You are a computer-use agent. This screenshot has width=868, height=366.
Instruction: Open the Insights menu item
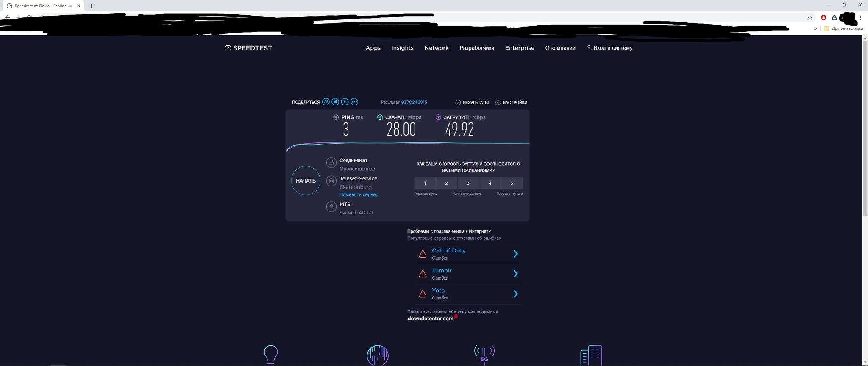tap(402, 48)
